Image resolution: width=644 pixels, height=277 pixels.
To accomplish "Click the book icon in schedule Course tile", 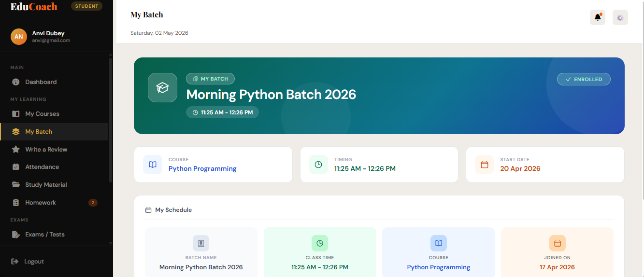I will (439, 243).
